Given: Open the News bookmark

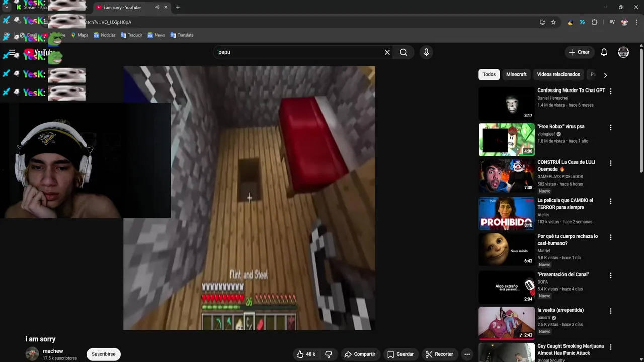Looking at the screenshot, I should click(x=156, y=35).
